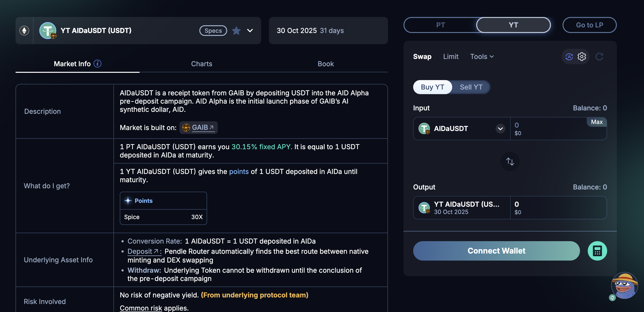Click the Risk Involved row label
The width and height of the screenshot is (644, 312).
(45, 302)
